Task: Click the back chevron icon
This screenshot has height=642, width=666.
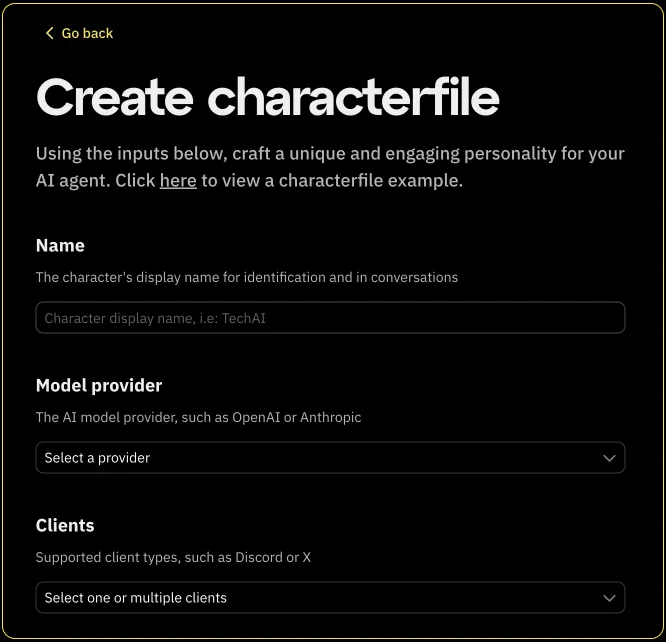Action: [49, 33]
